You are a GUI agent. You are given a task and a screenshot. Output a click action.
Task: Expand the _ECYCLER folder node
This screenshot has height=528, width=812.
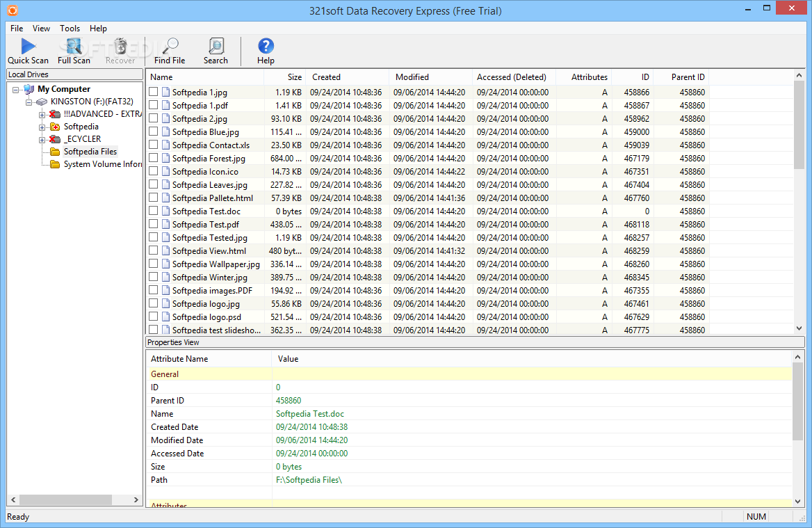pyautogui.click(x=42, y=139)
